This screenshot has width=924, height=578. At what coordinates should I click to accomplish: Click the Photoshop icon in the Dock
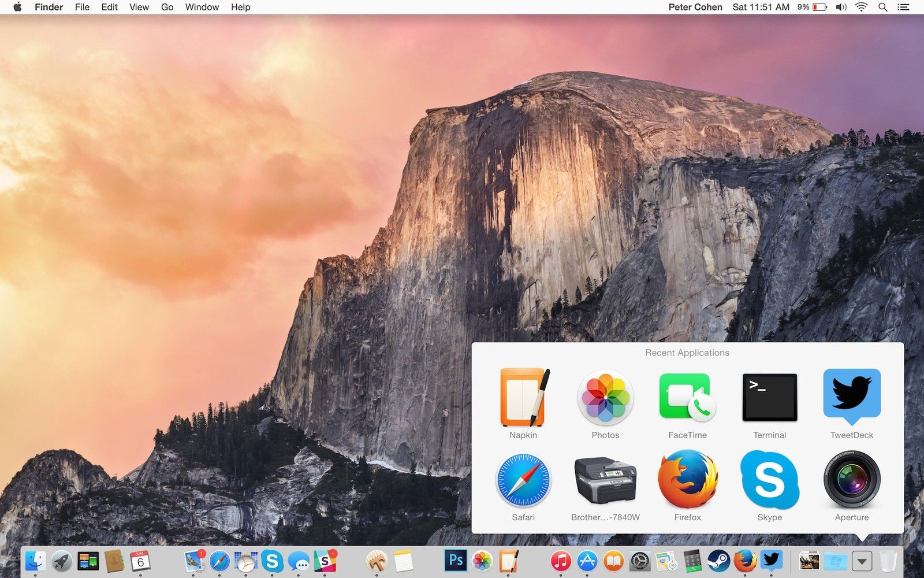tap(456, 561)
